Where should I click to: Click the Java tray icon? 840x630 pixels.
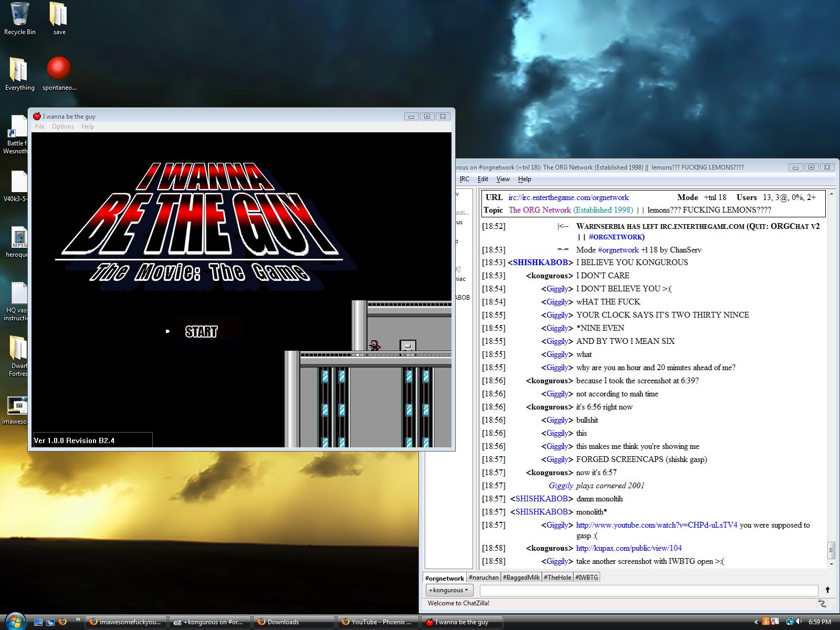coord(766,622)
